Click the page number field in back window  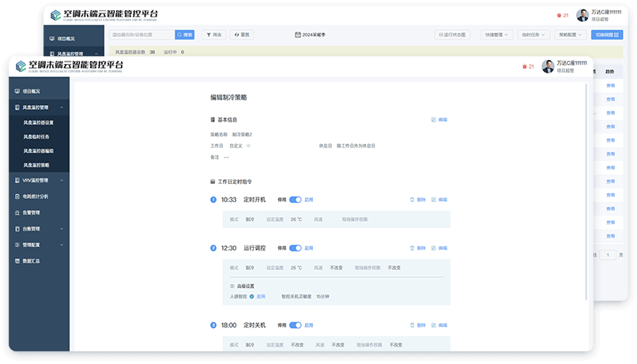click(608, 255)
